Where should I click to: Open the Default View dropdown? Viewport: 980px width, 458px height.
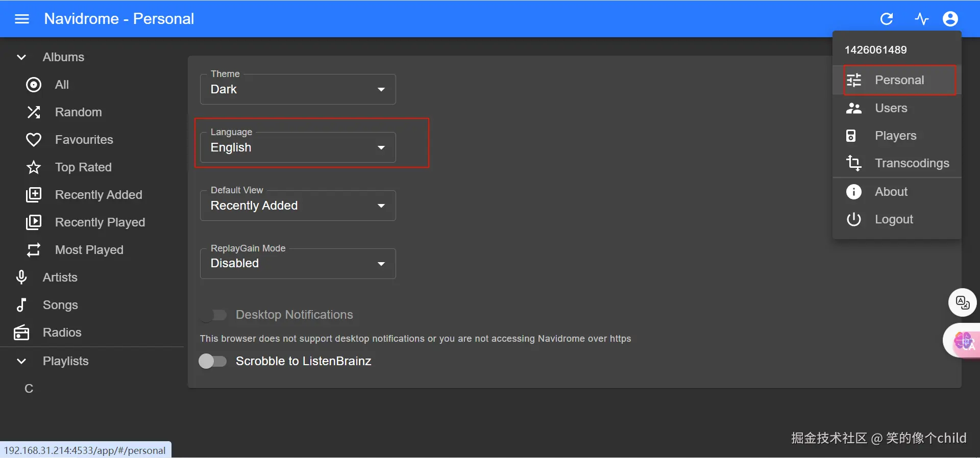click(x=298, y=206)
